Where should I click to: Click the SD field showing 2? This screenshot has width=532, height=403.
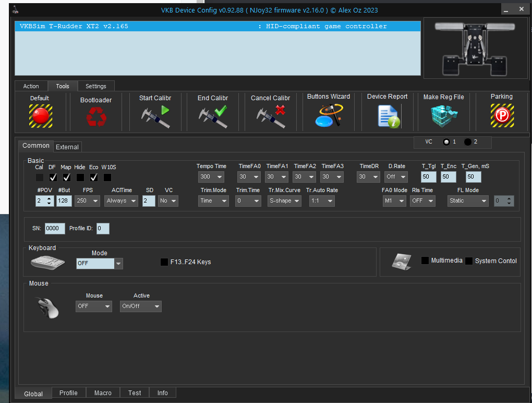(149, 200)
